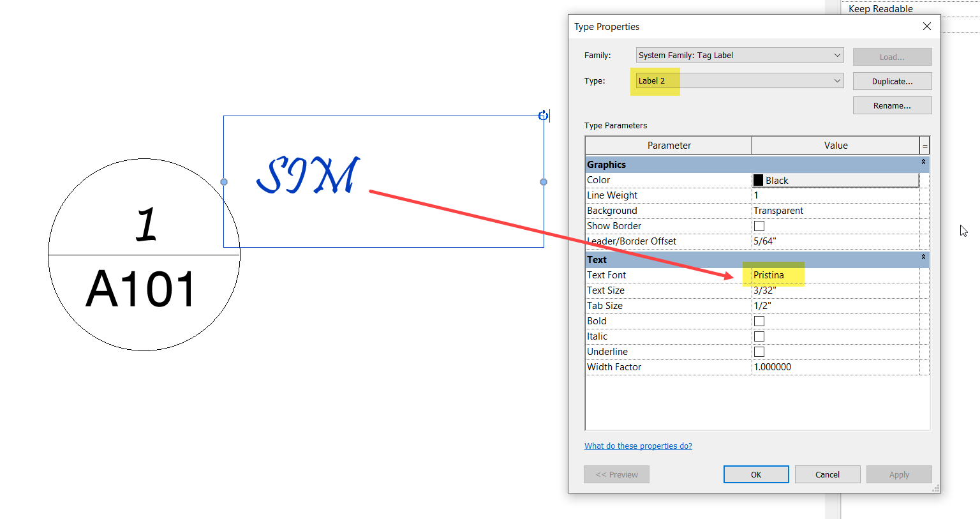Screen dimensions: 980x519
Task: Open the Type dropdown showing Label 2
Action: 836,80
